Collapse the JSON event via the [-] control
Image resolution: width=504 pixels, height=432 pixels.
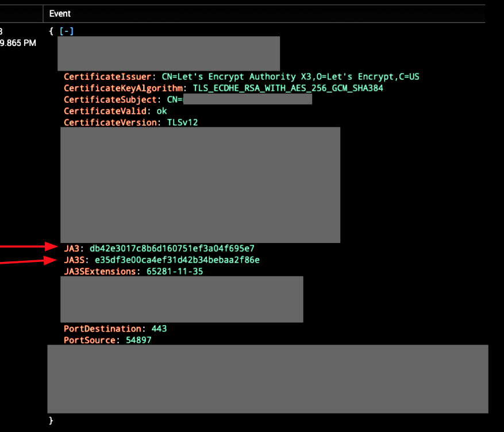click(66, 30)
